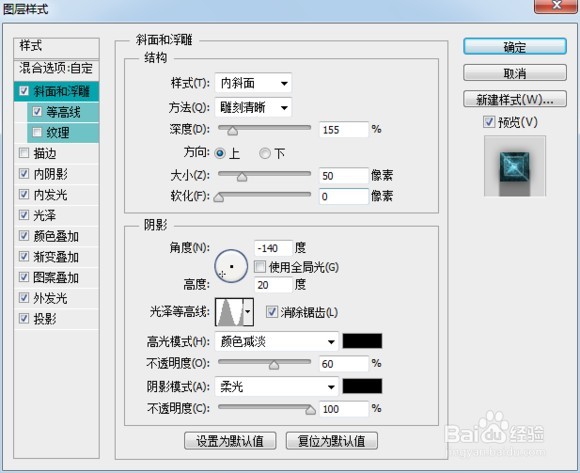The image size is (580, 473).
Task: Uncheck the 内发光 checkbox
Action: (24, 194)
